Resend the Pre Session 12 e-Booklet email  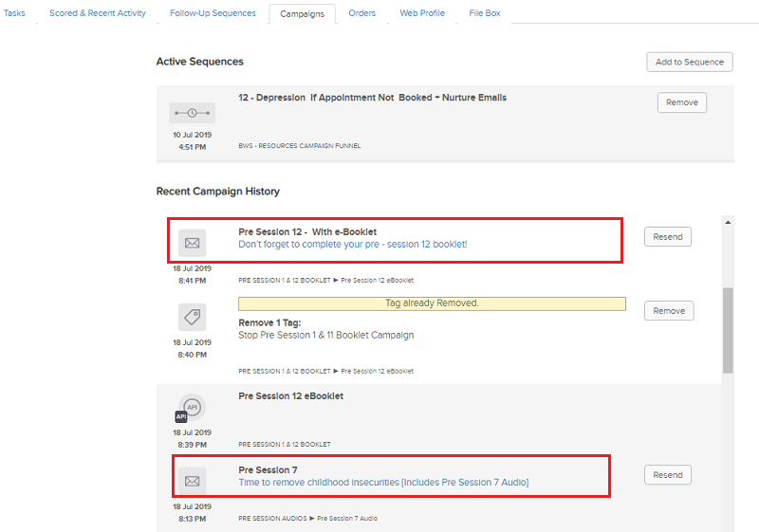667,237
